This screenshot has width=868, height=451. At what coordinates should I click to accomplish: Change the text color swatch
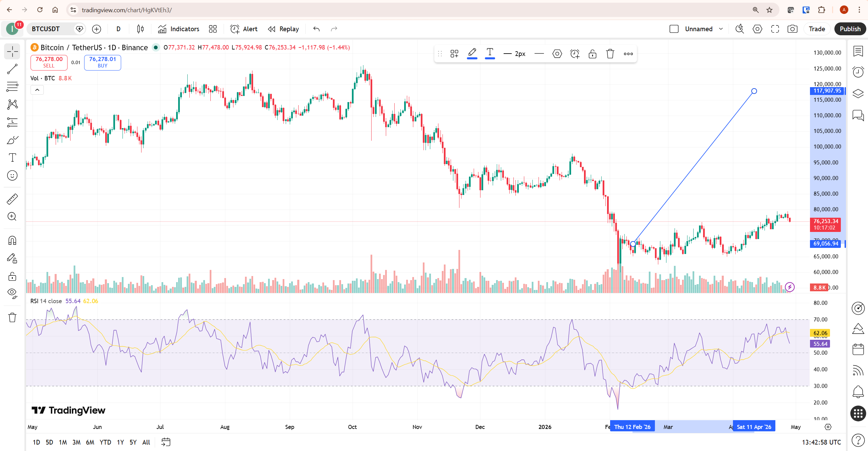490,54
